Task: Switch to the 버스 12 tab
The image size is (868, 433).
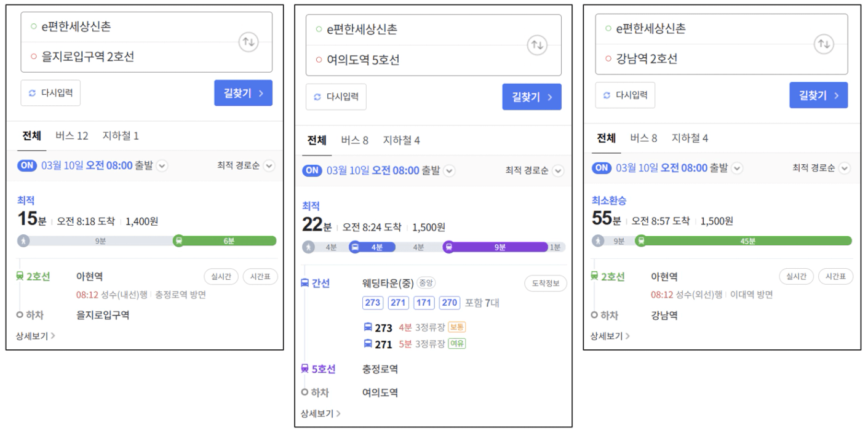Action: (x=72, y=136)
